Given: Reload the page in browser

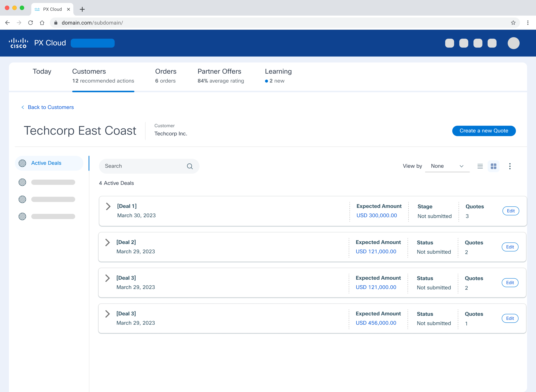Looking at the screenshot, I should tap(30, 23).
